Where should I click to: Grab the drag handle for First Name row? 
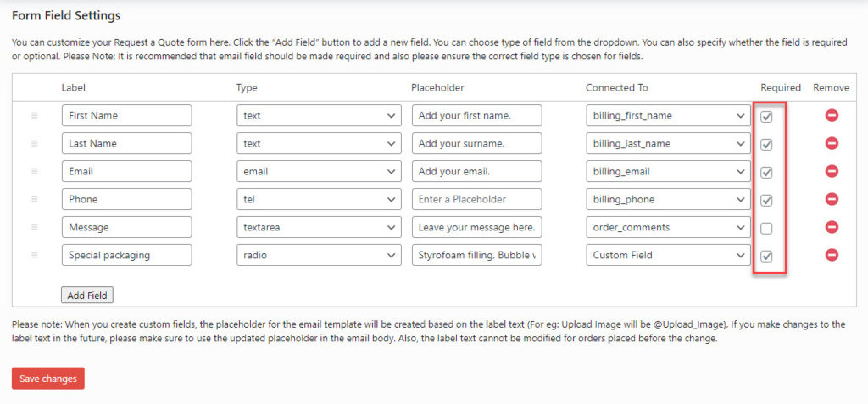[34, 116]
